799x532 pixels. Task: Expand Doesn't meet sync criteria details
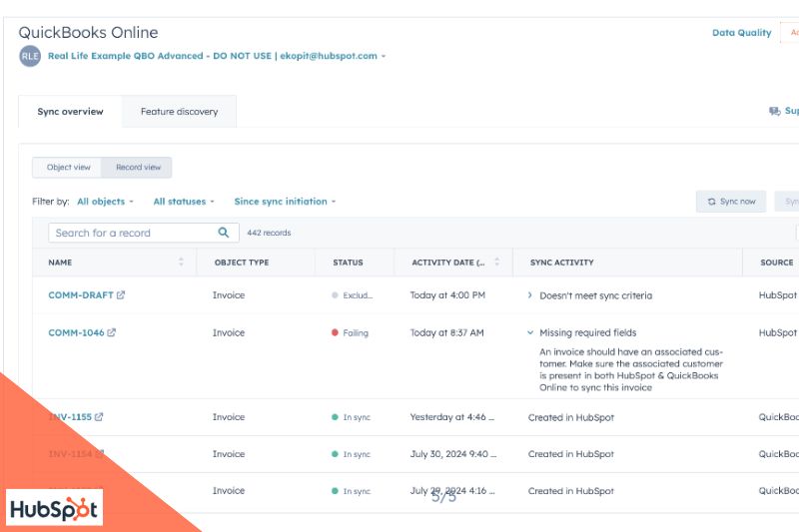click(530, 295)
